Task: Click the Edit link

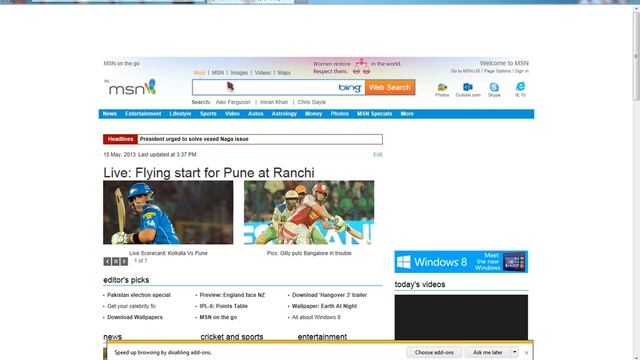Action: click(378, 155)
